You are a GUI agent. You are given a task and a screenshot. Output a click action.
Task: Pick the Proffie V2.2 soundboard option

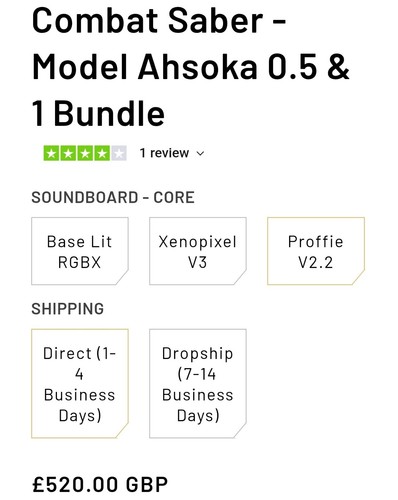click(x=316, y=251)
